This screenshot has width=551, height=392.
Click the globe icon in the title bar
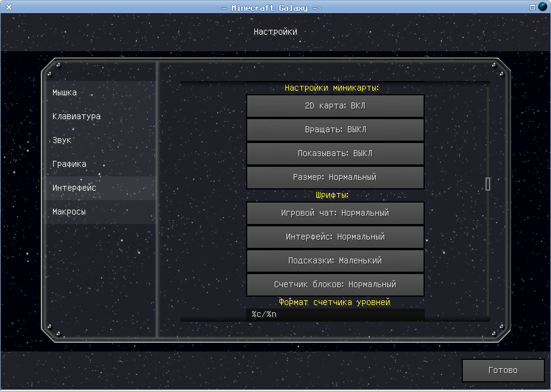pos(543,7)
